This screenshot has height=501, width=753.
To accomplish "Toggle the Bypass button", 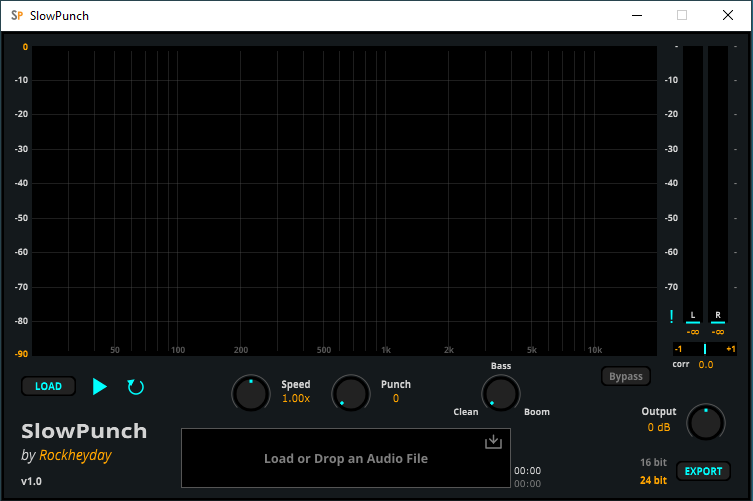I will click(626, 376).
